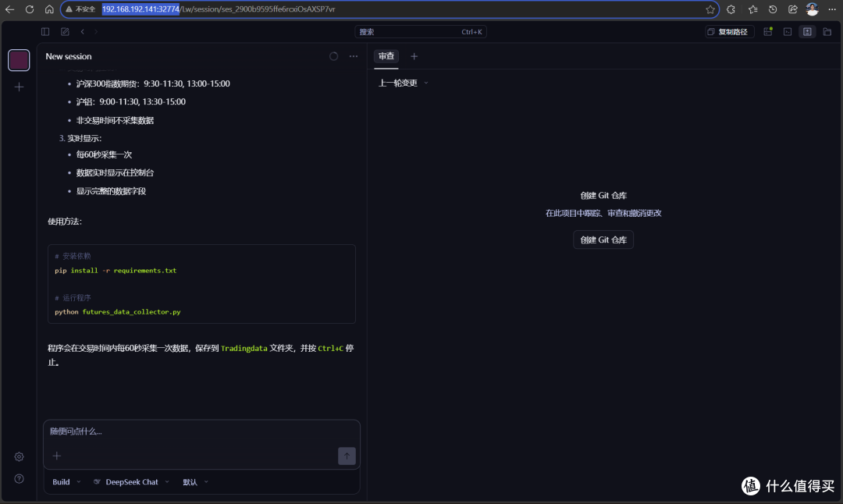843x504 pixels.
Task: Toggle the terminal panel icon
Action: pyautogui.click(x=788, y=32)
